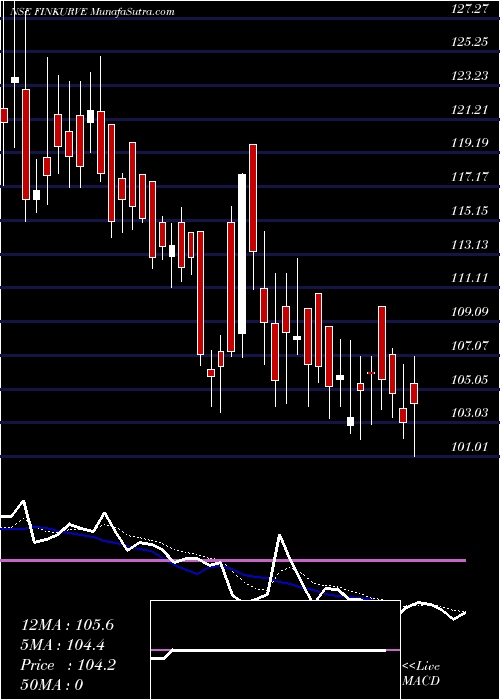Click the 101.01 price axis label
500x700 pixels.
click(468, 447)
